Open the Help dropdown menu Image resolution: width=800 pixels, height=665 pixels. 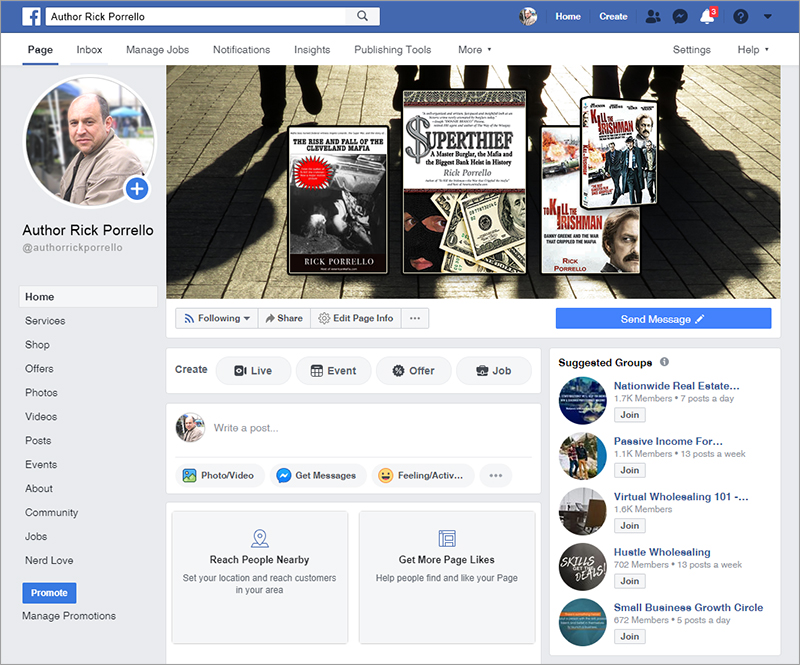tap(753, 50)
